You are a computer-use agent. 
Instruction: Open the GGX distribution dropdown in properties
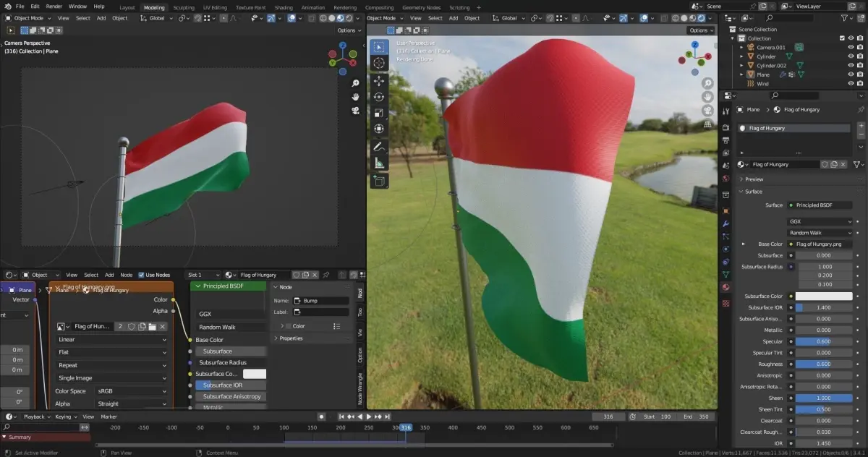click(821, 222)
